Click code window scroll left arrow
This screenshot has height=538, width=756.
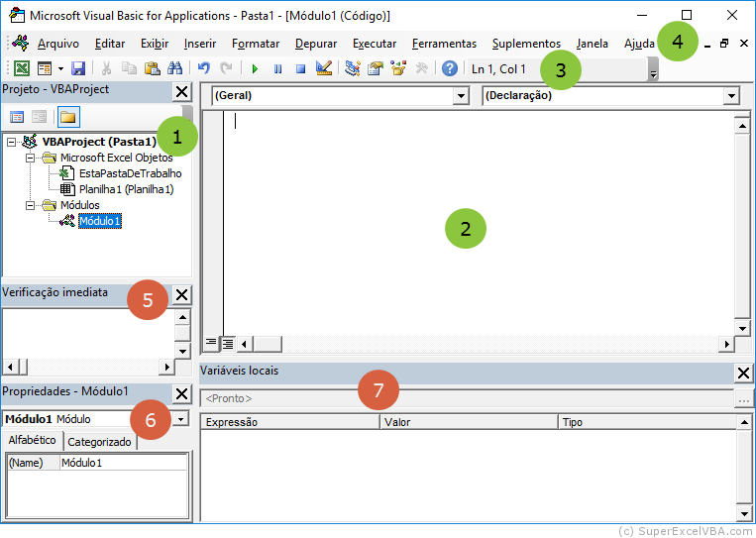tap(245, 344)
